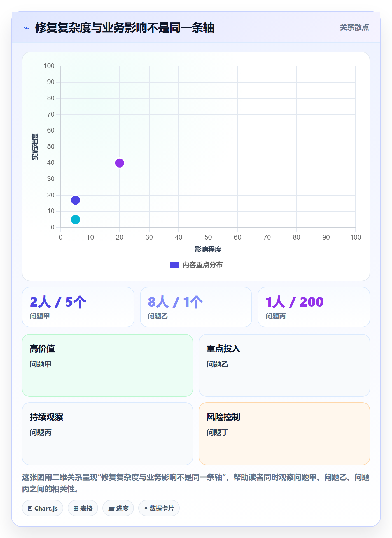Click 问题丙 in the 持续观察 card

[41, 433]
